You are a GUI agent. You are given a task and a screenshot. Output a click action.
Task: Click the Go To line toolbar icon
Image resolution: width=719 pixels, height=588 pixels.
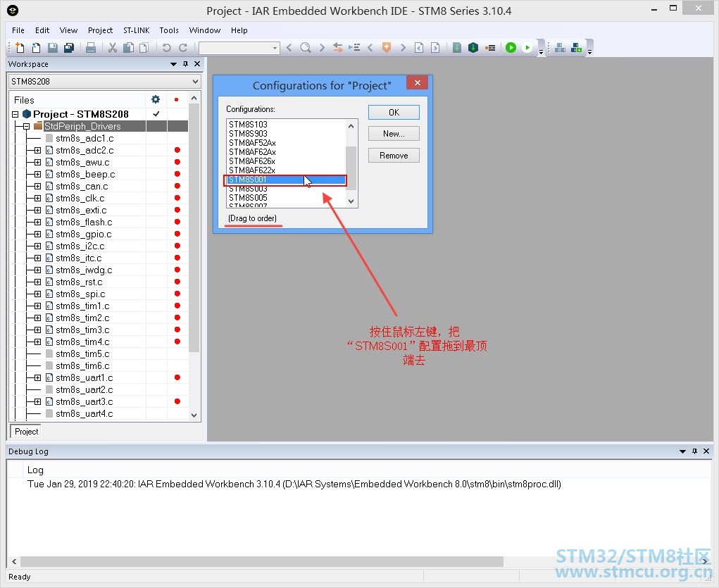pos(354,47)
